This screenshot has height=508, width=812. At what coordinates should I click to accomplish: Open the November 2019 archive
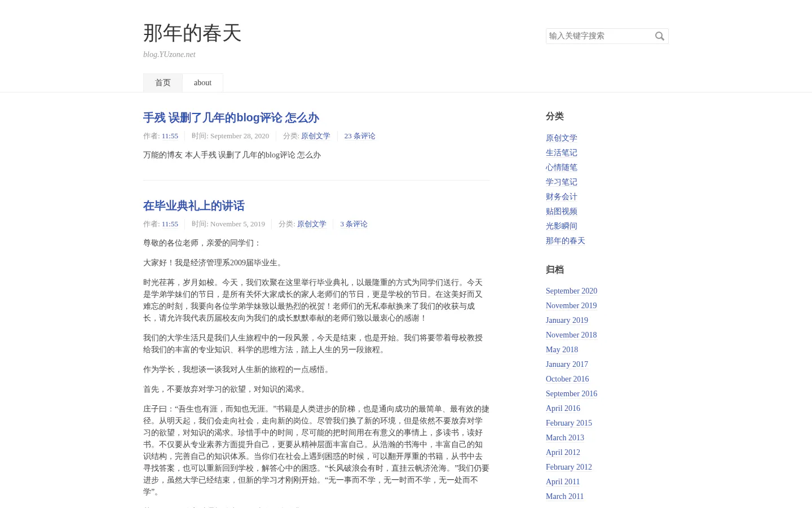coord(571,306)
